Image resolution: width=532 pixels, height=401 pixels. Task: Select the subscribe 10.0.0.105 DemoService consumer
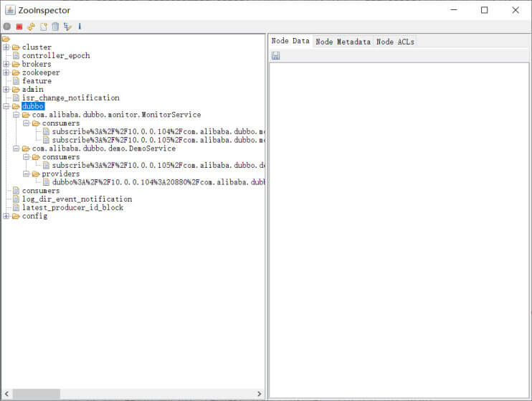(158, 166)
